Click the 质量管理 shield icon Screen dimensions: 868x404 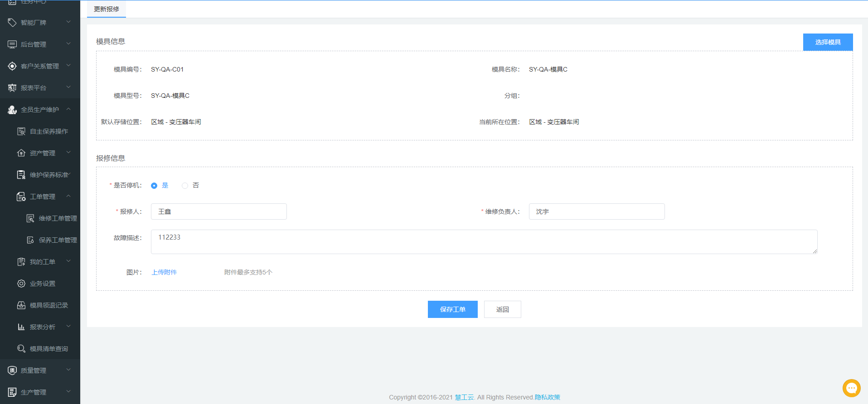point(12,370)
